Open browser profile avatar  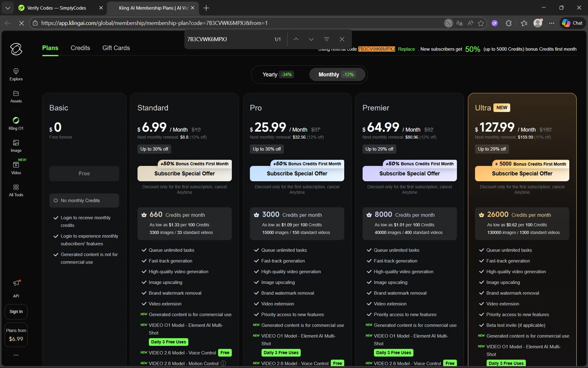538,23
